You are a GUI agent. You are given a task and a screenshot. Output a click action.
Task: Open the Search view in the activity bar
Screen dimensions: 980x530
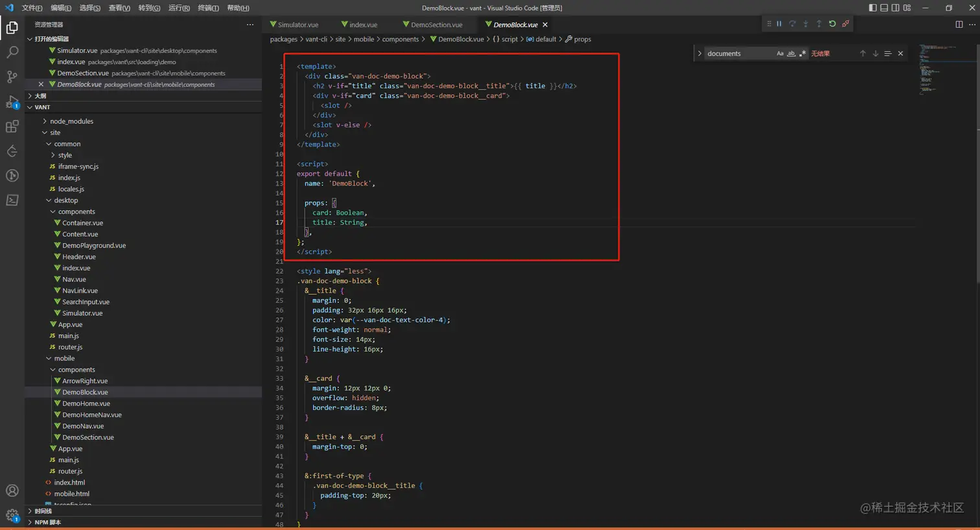(x=12, y=52)
